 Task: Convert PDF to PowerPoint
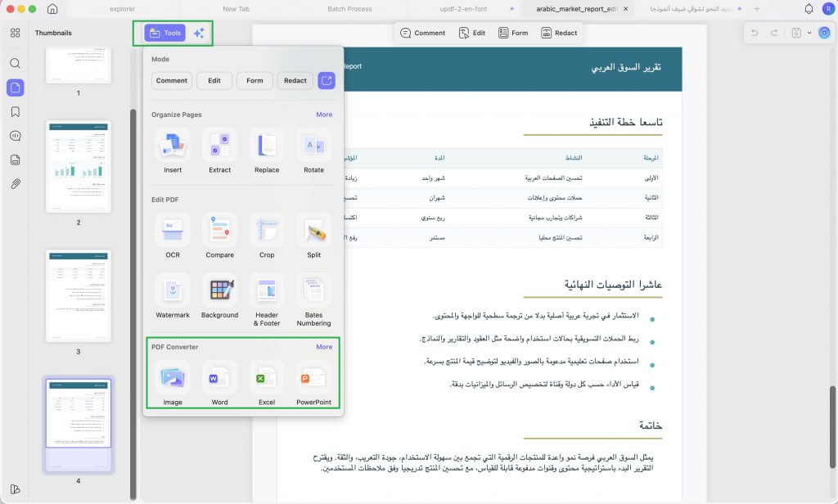pyautogui.click(x=313, y=383)
